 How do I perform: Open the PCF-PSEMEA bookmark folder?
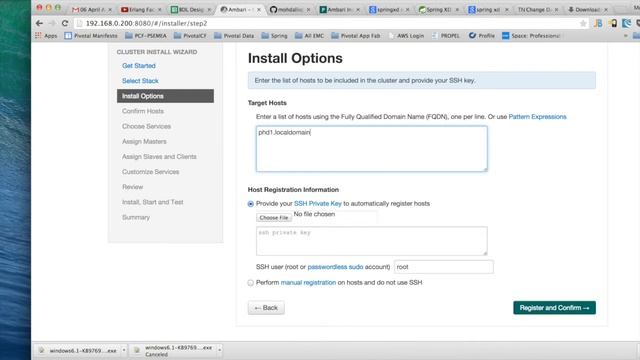(146, 36)
